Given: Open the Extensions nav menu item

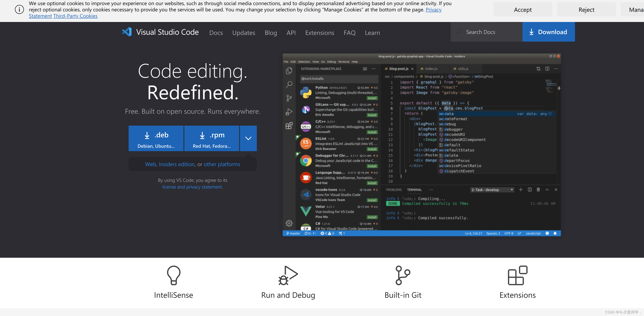Looking at the screenshot, I should (320, 33).
